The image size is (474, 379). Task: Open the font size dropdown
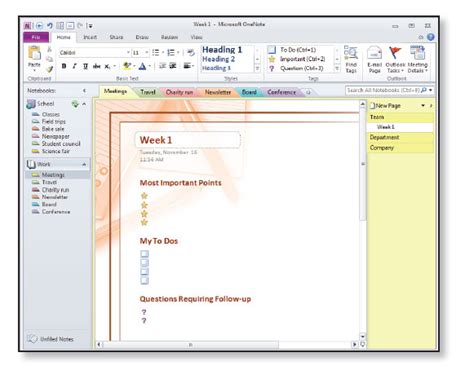click(x=146, y=53)
